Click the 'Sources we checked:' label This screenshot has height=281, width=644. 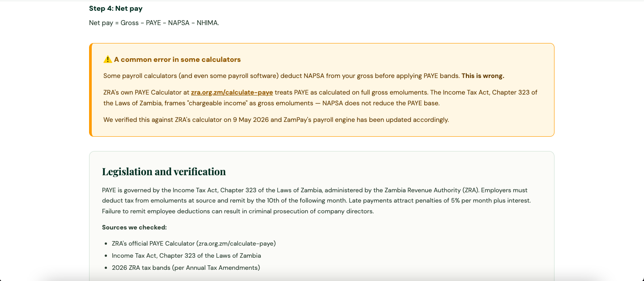(134, 227)
